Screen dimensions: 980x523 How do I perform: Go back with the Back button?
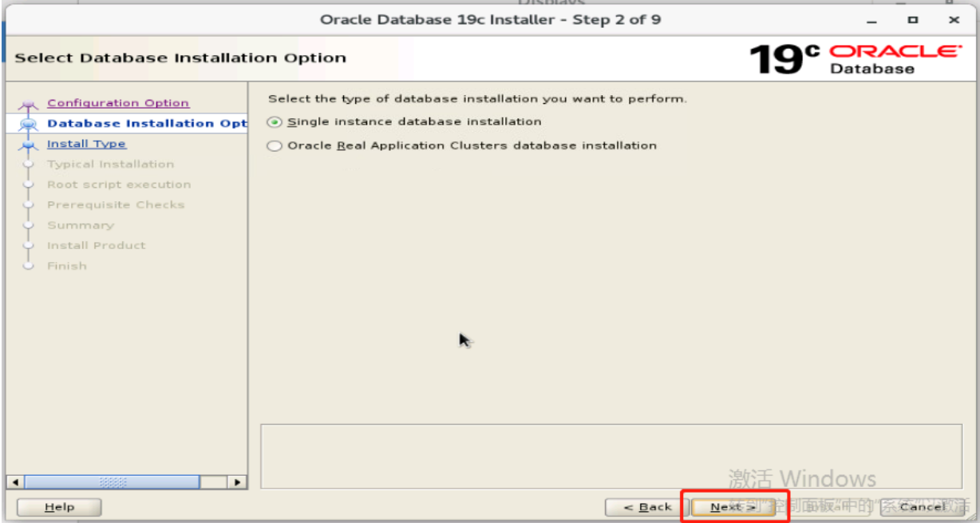[646, 507]
